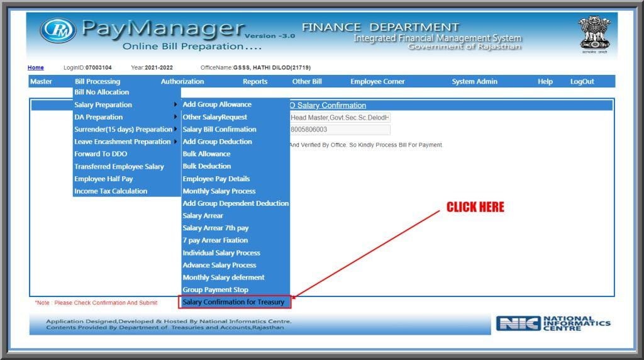Open the Other Bill menu
Screen dimensions: 644x360
coord(307,81)
